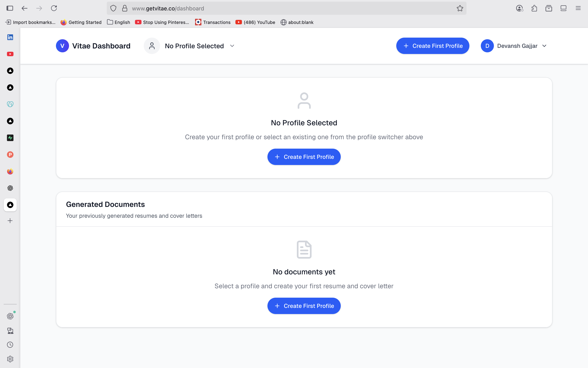
Task: Expand the No Profile Selected switcher
Action: (x=189, y=46)
